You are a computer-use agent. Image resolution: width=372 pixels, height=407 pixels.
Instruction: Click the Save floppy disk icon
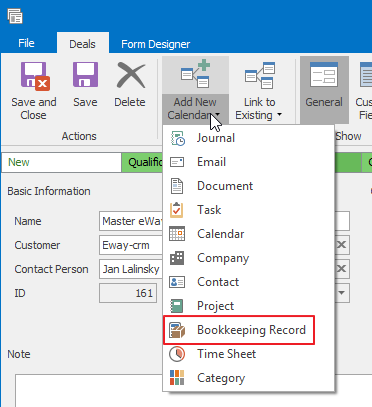click(x=85, y=75)
